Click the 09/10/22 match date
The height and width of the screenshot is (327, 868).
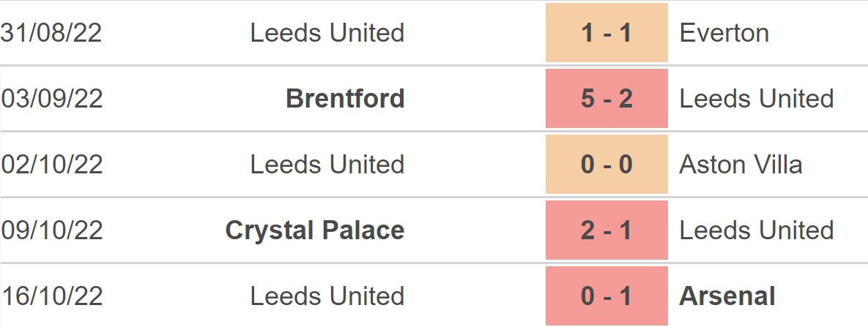click(52, 230)
